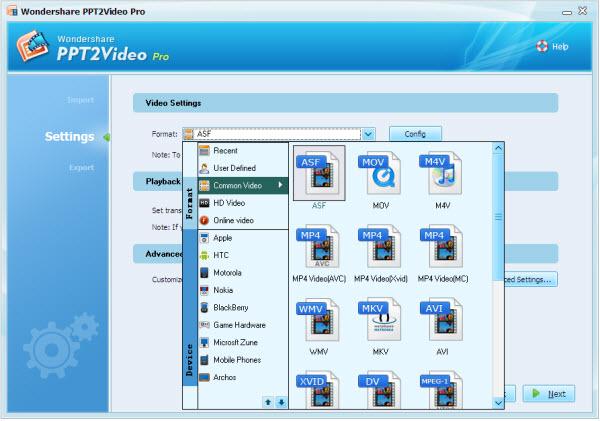Image resolution: width=600 pixels, height=421 pixels.
Task: Move category list down with arrow icon
Action: coord(281,402)
